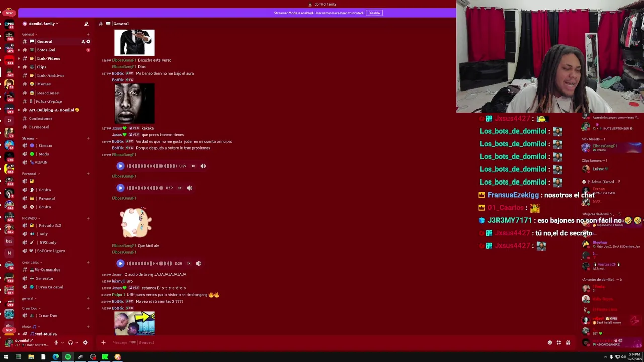Join the Generator voice channel
The image size is (644, 362).
click(44, 278)
